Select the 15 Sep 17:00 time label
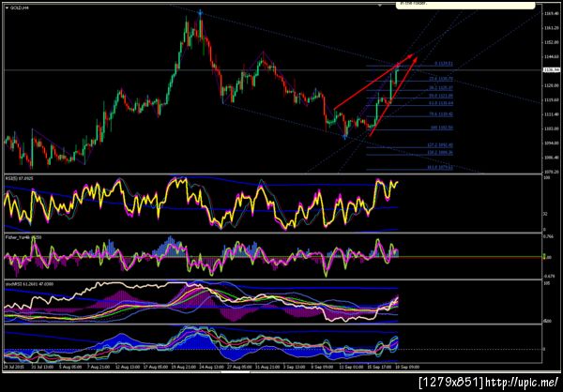Image resolution: width=563 pixels, height=392 pixels. click(x=379, y=368)
